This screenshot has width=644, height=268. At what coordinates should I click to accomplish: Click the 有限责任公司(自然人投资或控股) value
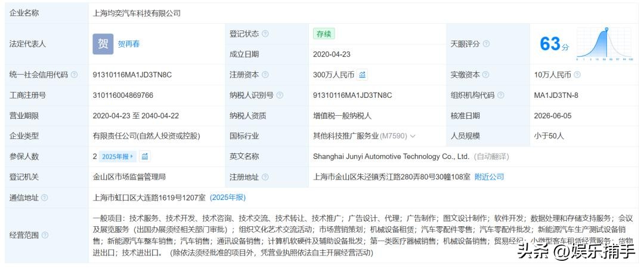[147, 136]
